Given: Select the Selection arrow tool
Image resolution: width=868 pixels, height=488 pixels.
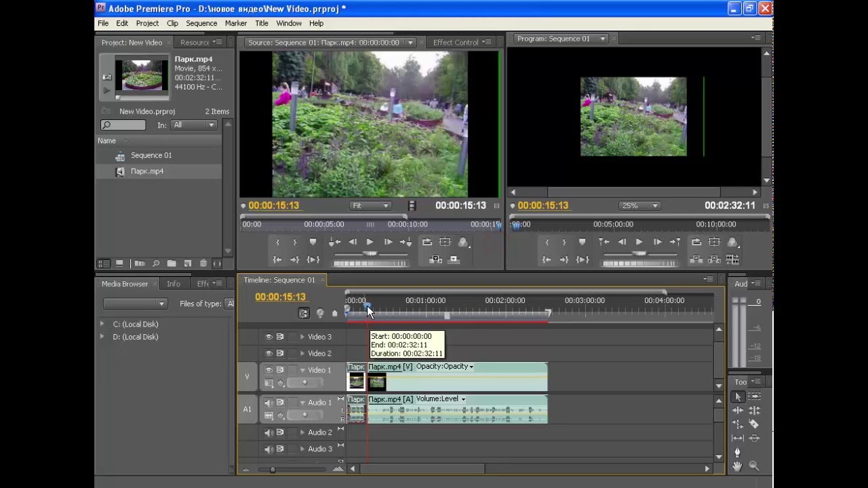Looking at the screenshot, I should pyautogui.click(x=738, y=396).
